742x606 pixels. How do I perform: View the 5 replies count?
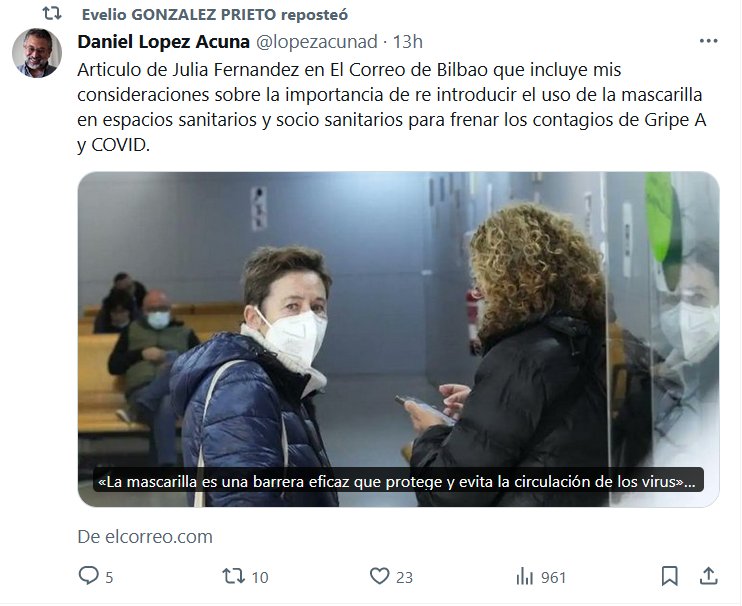click(x=109, y=577)
